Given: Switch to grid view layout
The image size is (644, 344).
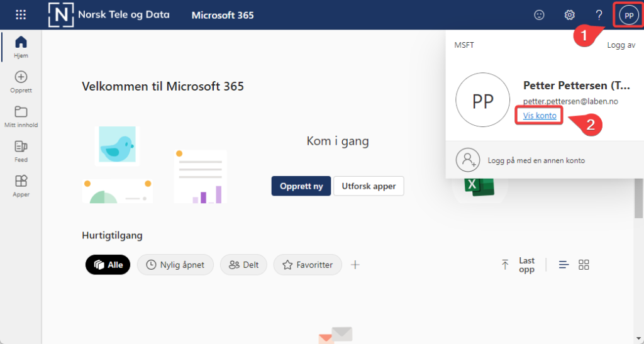Looking at the screenshot, I should click(584, 265).
